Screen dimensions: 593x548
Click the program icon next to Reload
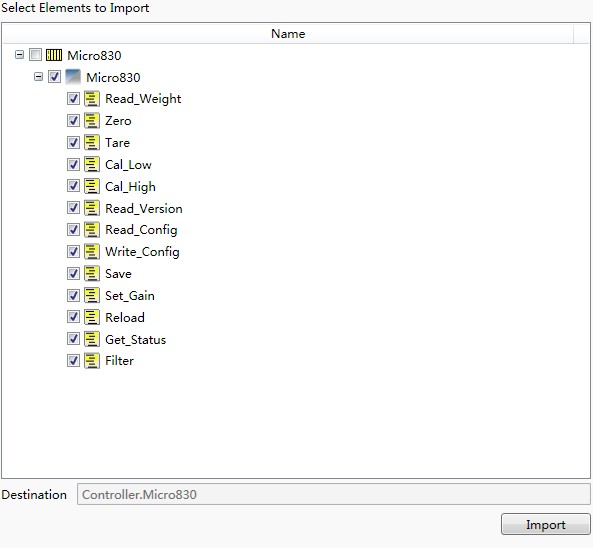(x=92, y=317)
